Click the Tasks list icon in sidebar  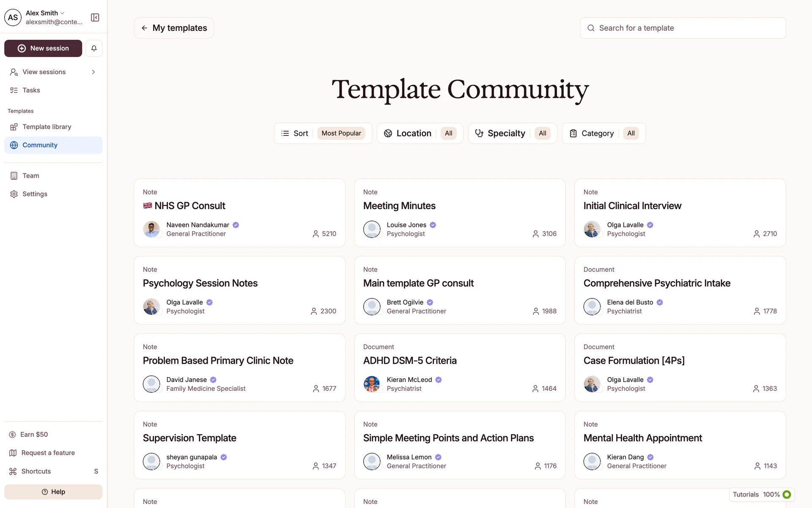click(x=14, y=90)
